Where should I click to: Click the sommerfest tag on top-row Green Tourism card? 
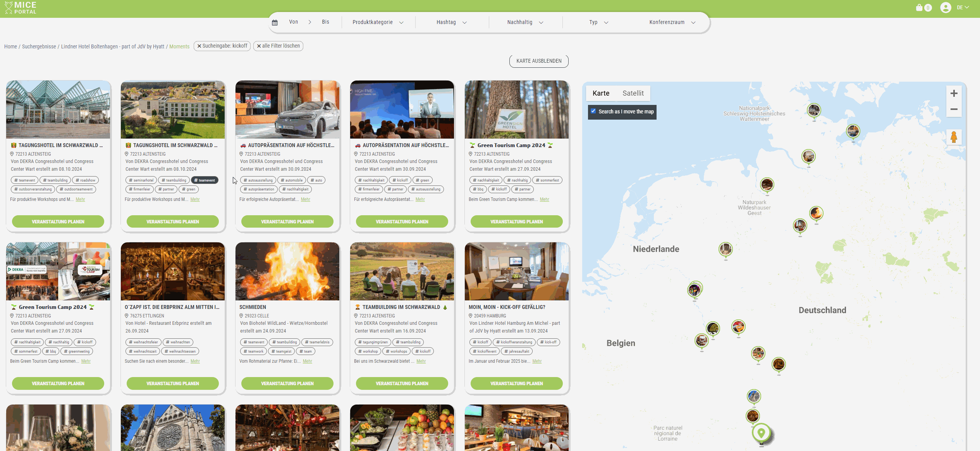[x=547, y=180]
